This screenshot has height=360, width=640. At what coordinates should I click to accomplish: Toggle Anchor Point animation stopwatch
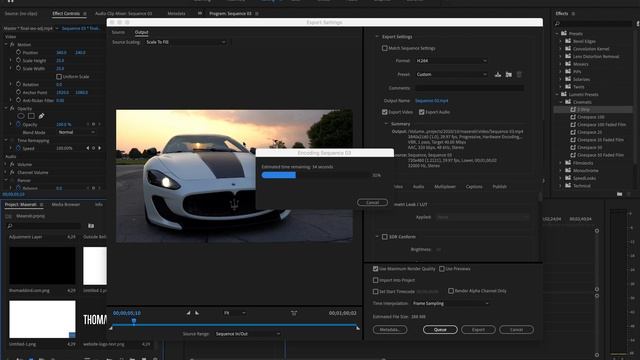pos(18,92)
